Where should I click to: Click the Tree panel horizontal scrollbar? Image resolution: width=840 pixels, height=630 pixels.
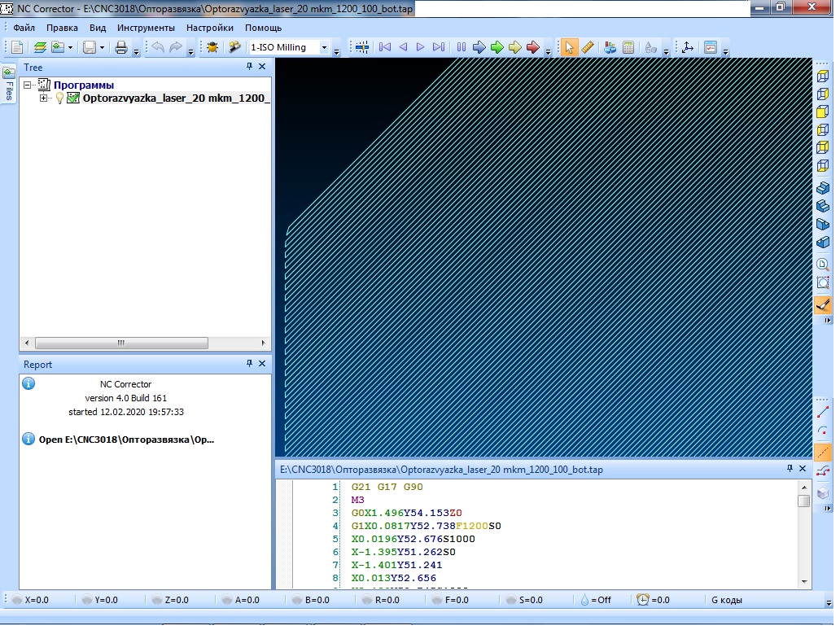pyautogui.click(x=121, y=343)
